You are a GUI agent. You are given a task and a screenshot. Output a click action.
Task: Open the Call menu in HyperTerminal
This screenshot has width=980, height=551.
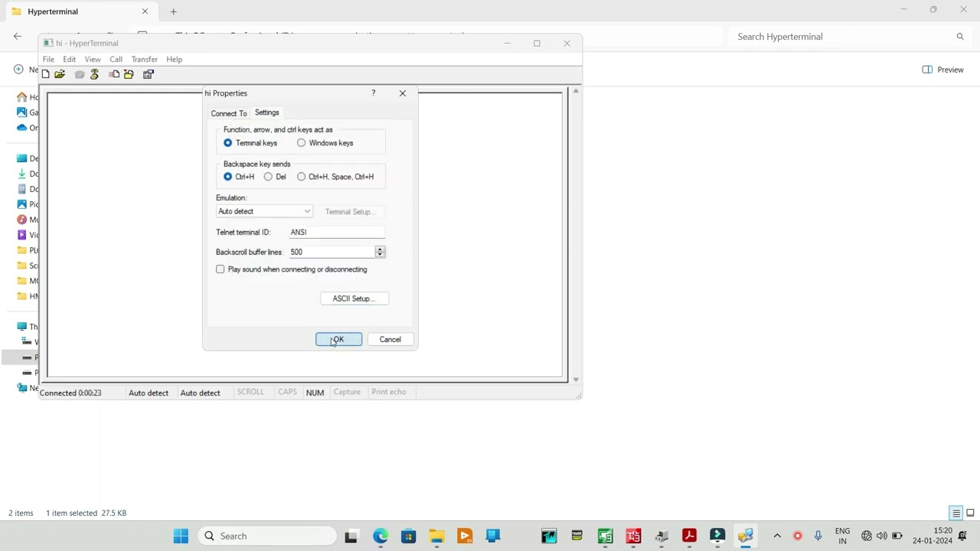(x=116, y=59)
